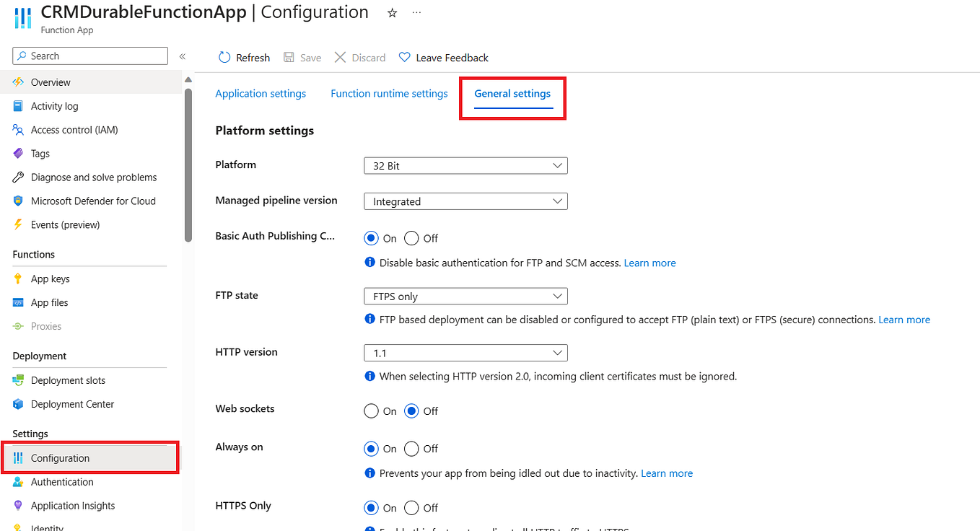The width and height of the screenshot is (980, 531).
Task: Turn off Basic Auth Publishing Credentials
Action: point(411,238)
